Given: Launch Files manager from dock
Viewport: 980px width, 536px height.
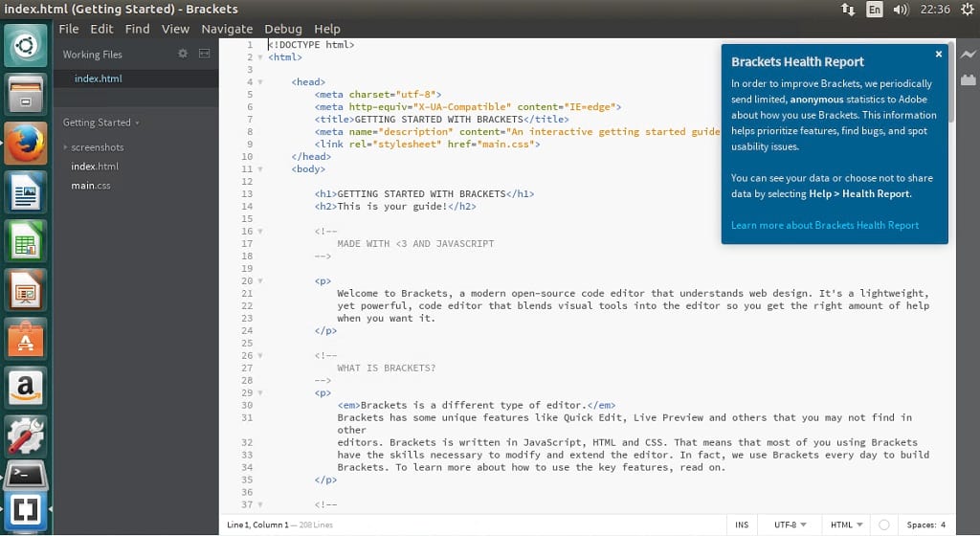Looking at the screenshot, I should pyautogui.click(x=26, y=95).
